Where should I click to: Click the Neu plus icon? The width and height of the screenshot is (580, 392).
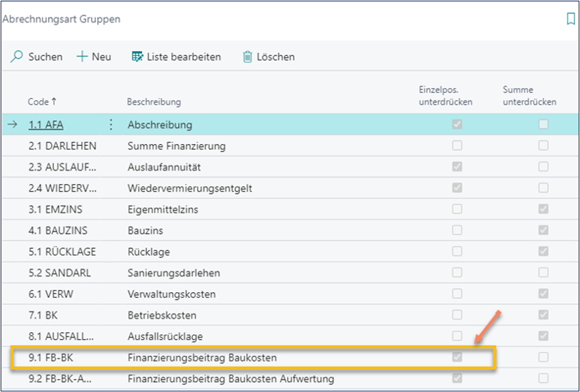click(82, 57)
